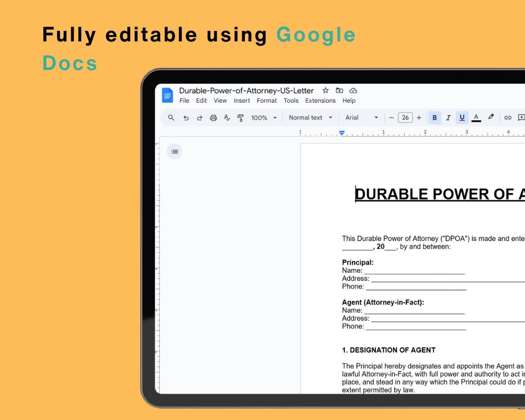Image resolution: width=525 pixels, height=420 pixels.
Task: View cloud save document status
Action: (x=353, y=90)
